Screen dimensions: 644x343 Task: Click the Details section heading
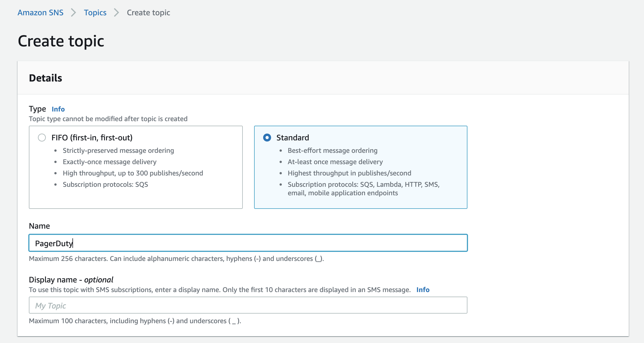(x=46, y=78)
